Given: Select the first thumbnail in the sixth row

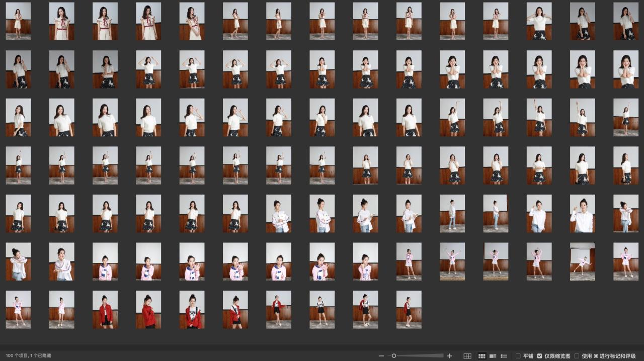Looking at the screenshot, I should coord(18,261).
